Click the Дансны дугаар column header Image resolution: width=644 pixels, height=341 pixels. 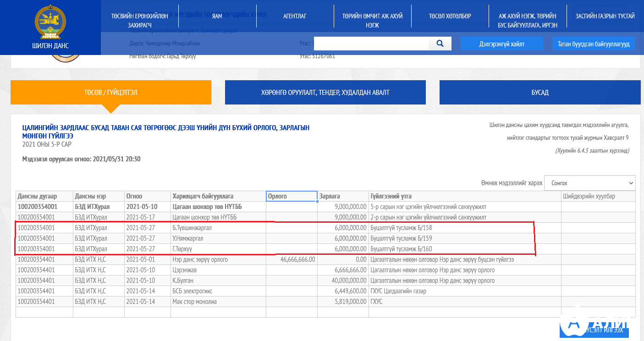click(x=44, y=196)
